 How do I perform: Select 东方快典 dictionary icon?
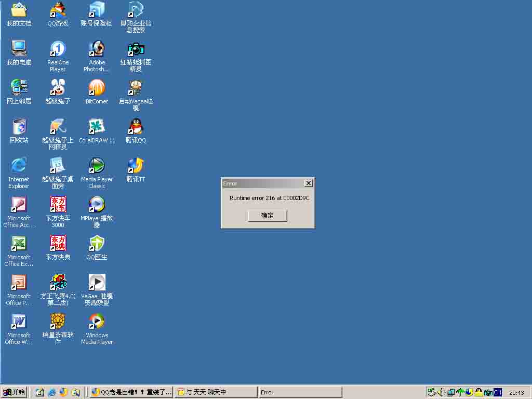pyautogui.click(x=58, y=244)
